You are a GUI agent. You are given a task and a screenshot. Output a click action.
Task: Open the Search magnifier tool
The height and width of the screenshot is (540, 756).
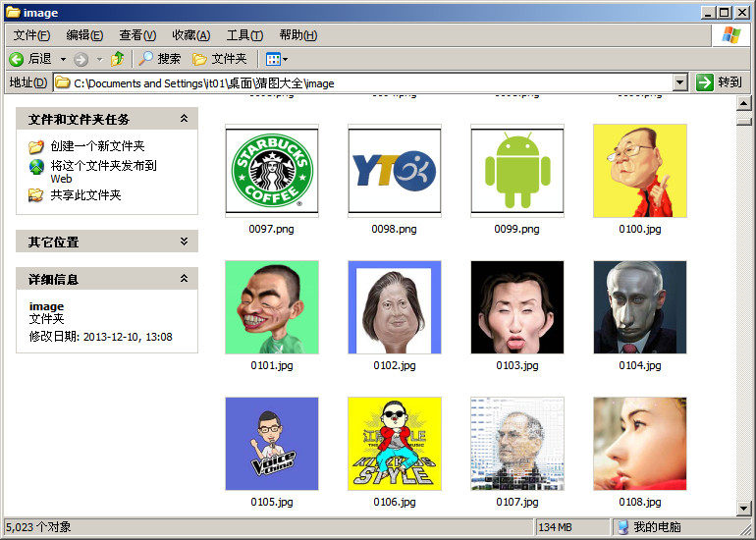pos(145,59)
